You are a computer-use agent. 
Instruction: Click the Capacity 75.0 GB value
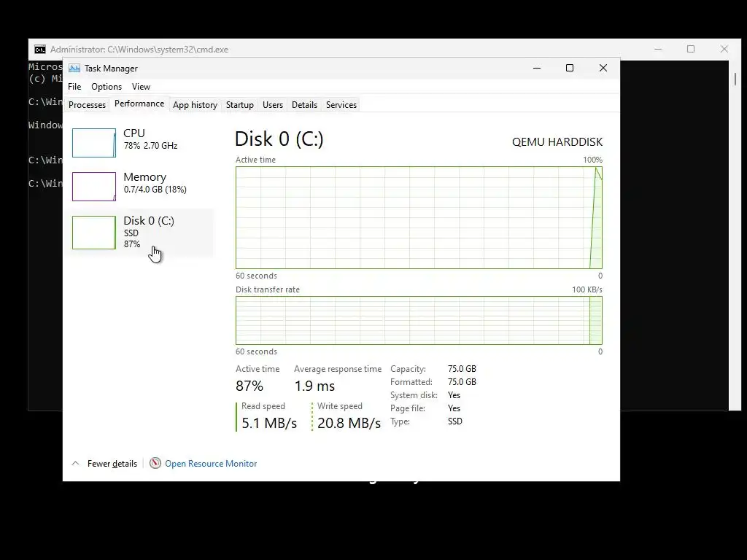[x=462, y=369]
